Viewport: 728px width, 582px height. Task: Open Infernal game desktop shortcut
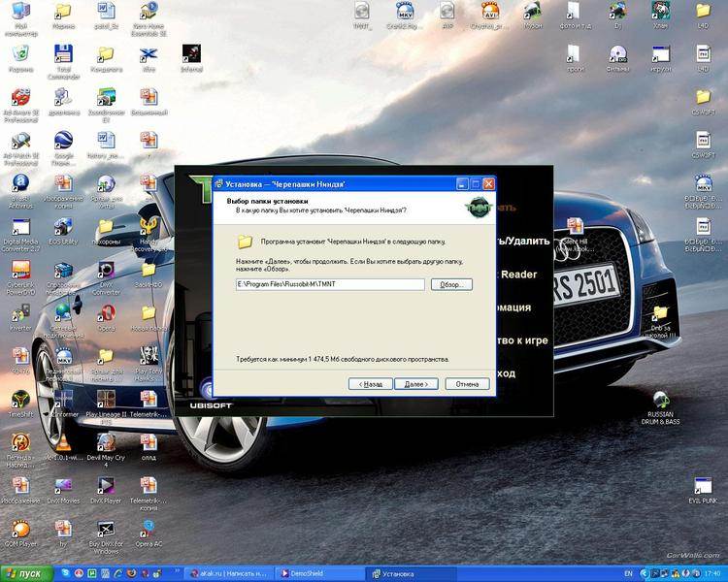(x=191, y=58)
